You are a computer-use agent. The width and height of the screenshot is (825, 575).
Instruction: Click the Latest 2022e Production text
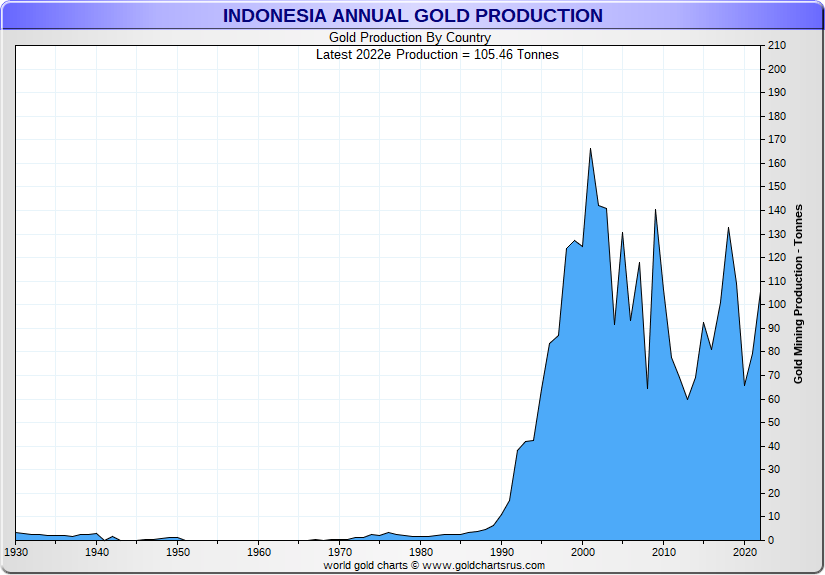pos(437,54)
